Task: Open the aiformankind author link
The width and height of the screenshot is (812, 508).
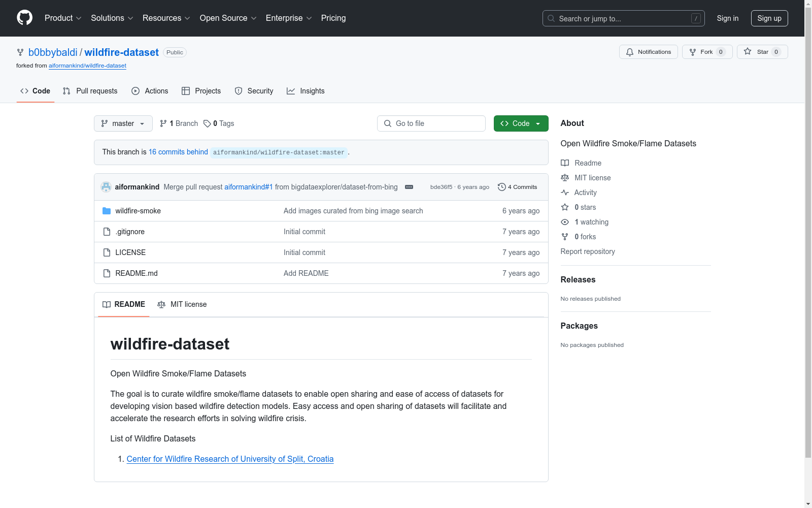Action: [137, 187]
